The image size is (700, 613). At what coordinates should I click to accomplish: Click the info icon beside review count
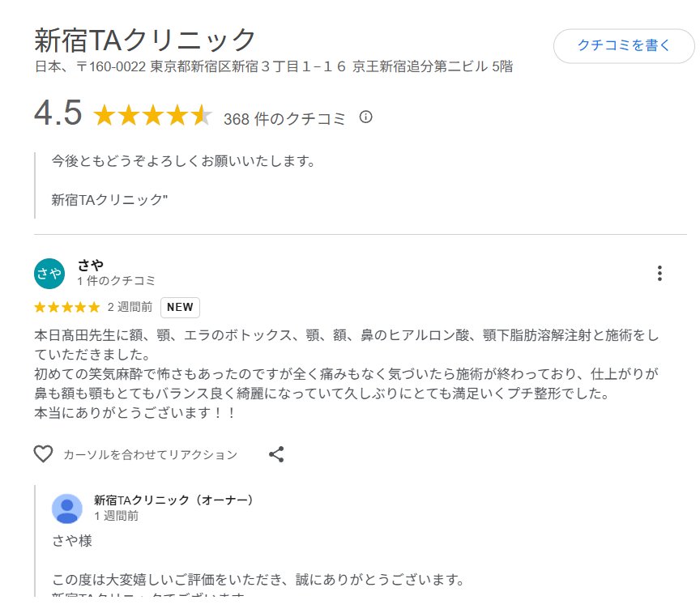point(365,117)
